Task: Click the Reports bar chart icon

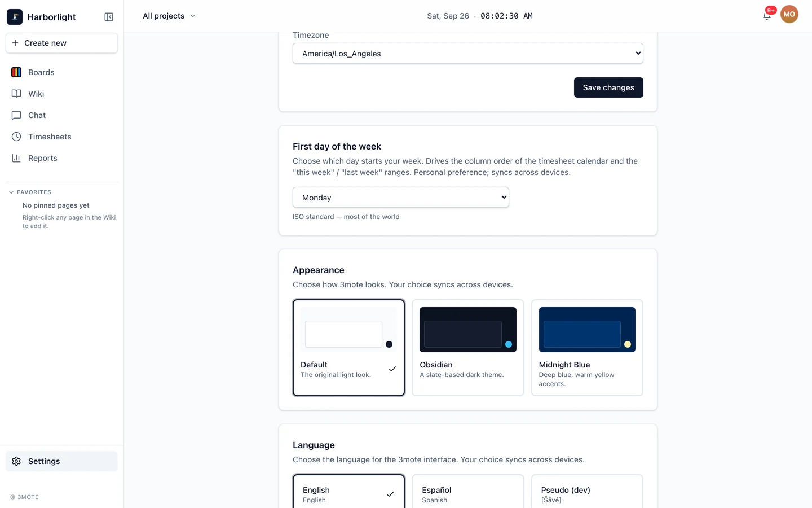Action: pyautogui.click(x=16, y=158)
